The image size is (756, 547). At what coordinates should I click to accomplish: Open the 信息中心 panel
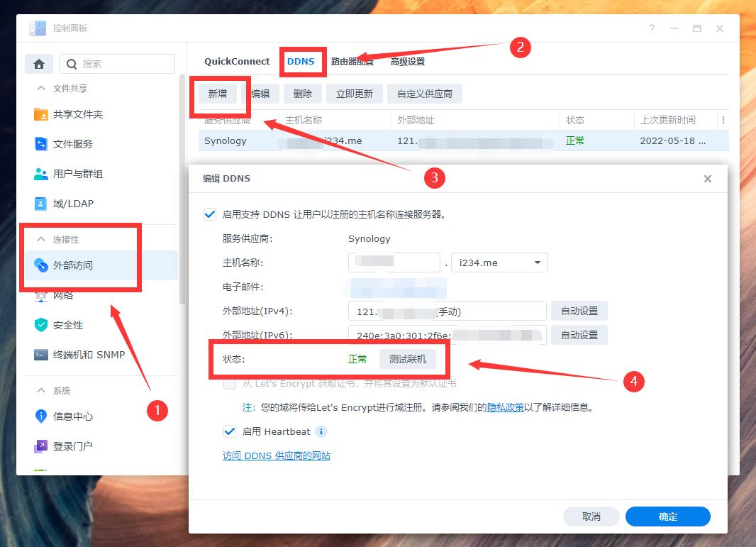70,416
